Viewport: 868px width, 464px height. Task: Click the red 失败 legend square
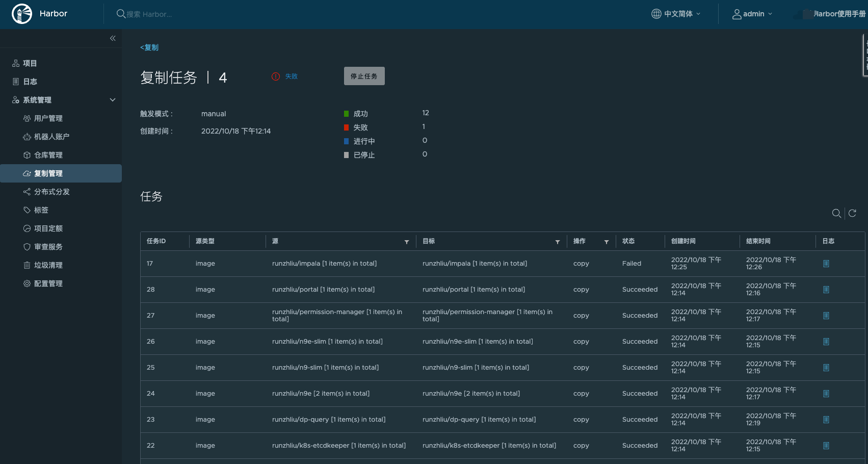point(347,127)
